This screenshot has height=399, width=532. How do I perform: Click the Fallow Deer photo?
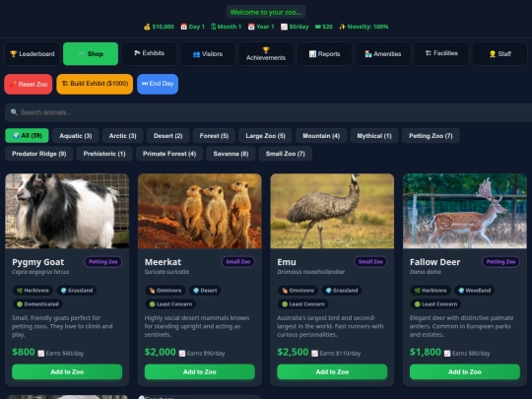click(x=465, y=211)
